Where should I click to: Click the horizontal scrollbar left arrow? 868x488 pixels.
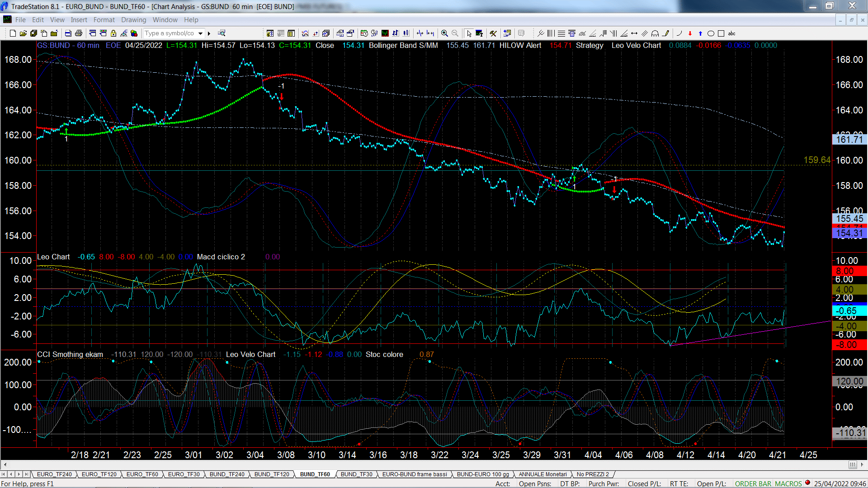pyautogui.click(x=5, y=465)
